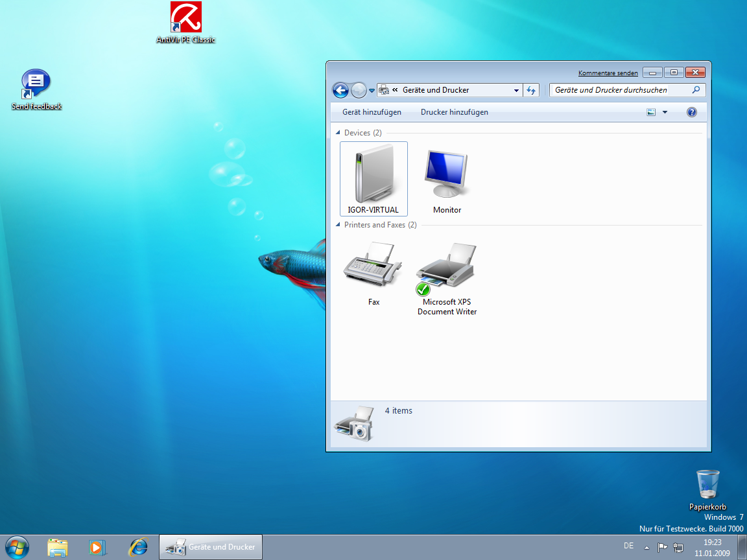This screenshot has width=747, height=560.
Task: Open AntiVir PE Classic desktop shortcut
Action: [x=185, y=18]
